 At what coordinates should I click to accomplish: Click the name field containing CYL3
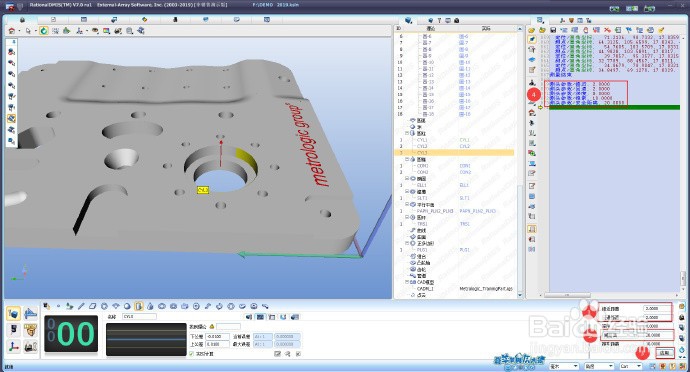coord(139,317)
